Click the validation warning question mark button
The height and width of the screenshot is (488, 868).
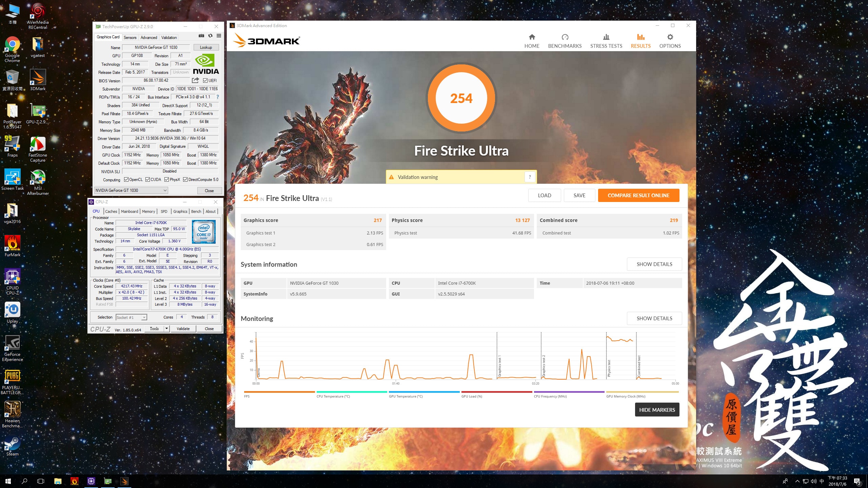(x=530, y=177)
